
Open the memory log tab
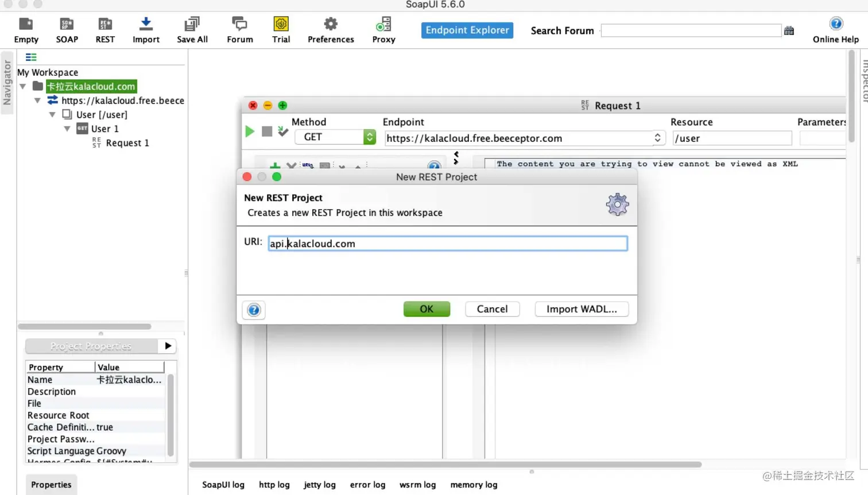coord(474,485)
